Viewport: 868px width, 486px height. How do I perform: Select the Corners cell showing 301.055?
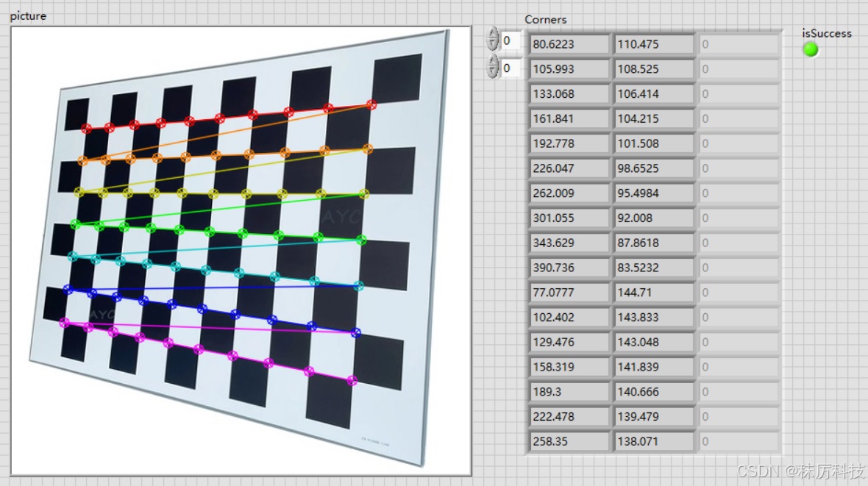coord(569,218)
